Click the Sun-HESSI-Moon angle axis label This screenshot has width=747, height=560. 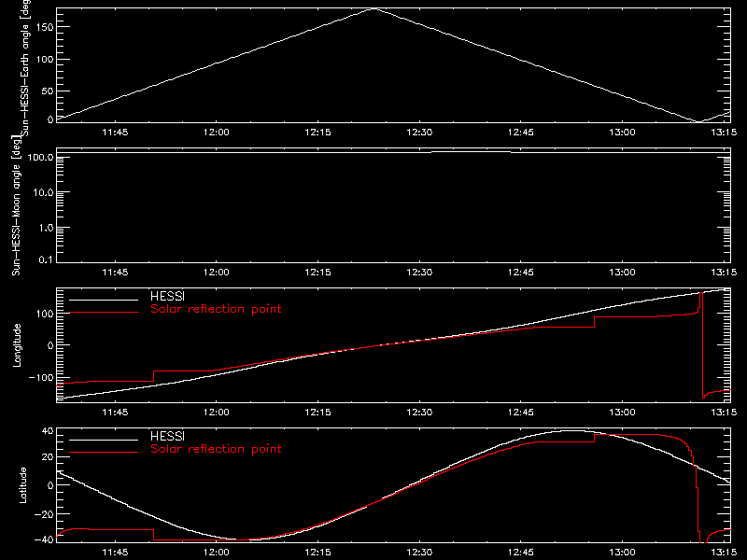click(x=17, y=205)
